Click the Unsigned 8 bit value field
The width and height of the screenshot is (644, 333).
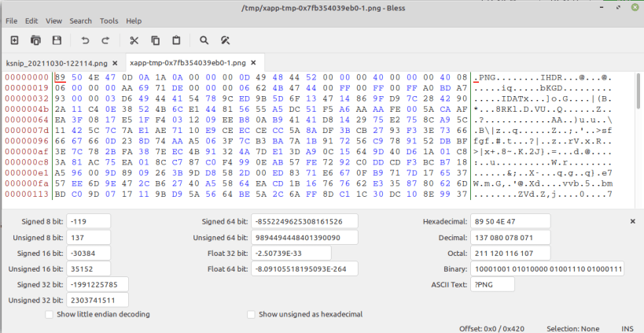pos(88,238)
